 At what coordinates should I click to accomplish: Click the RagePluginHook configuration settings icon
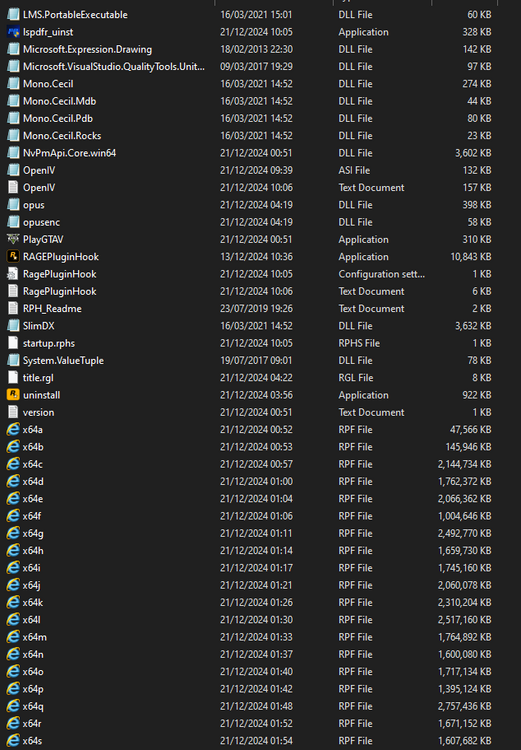(13, 274)
